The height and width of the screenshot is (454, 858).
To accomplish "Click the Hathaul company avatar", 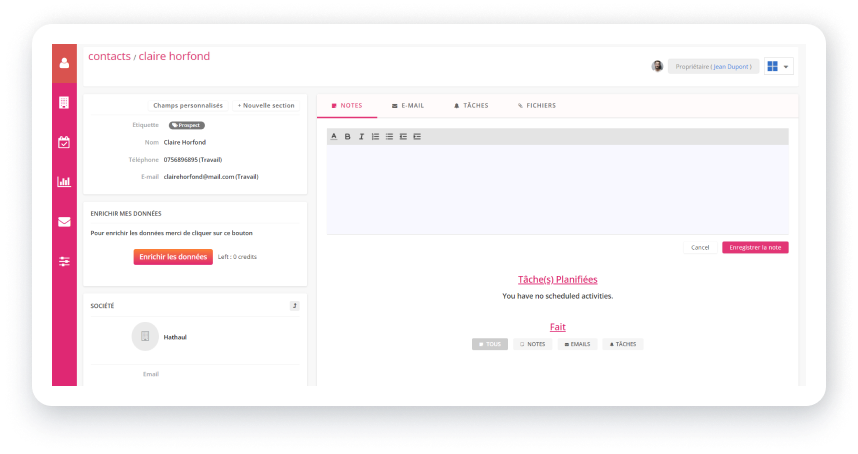I will click(145, 336).
